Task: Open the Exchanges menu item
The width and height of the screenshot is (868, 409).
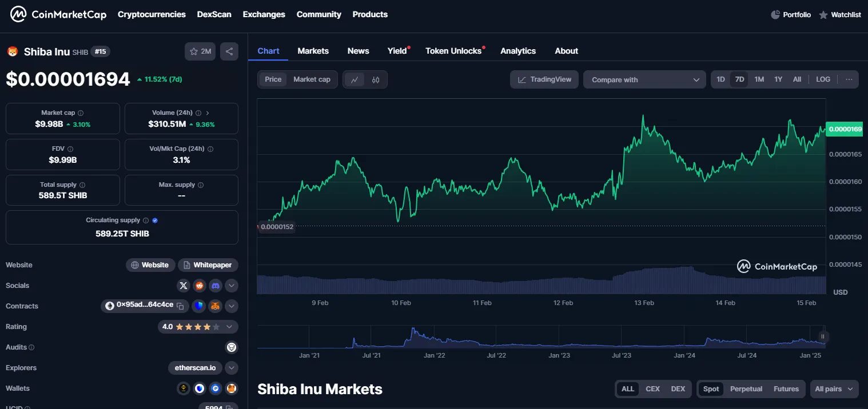Action: (x=264, y=14)
